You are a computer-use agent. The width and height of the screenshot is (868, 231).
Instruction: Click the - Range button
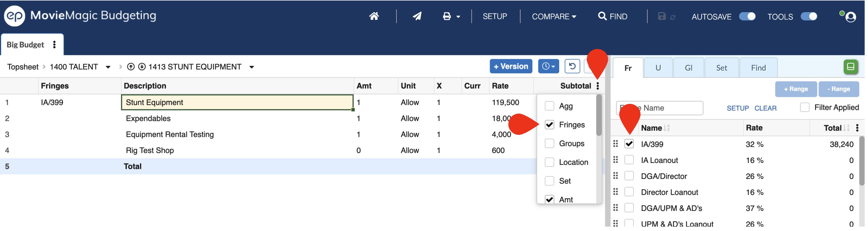839,89
